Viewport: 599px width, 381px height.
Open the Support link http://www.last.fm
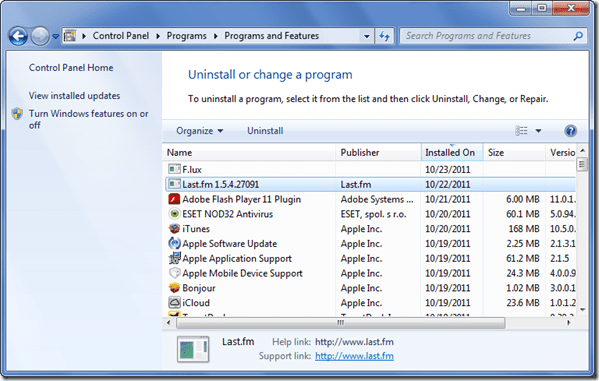coord(354,356)
